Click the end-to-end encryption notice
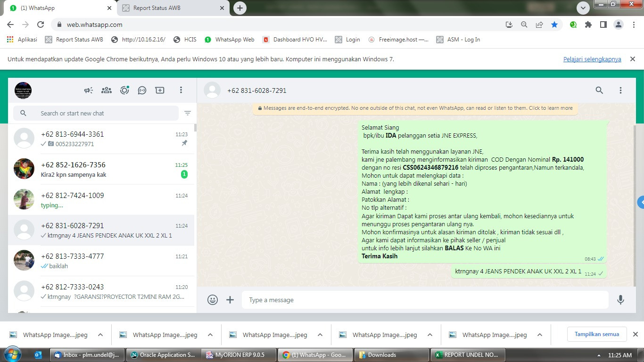 coord(415,108)
